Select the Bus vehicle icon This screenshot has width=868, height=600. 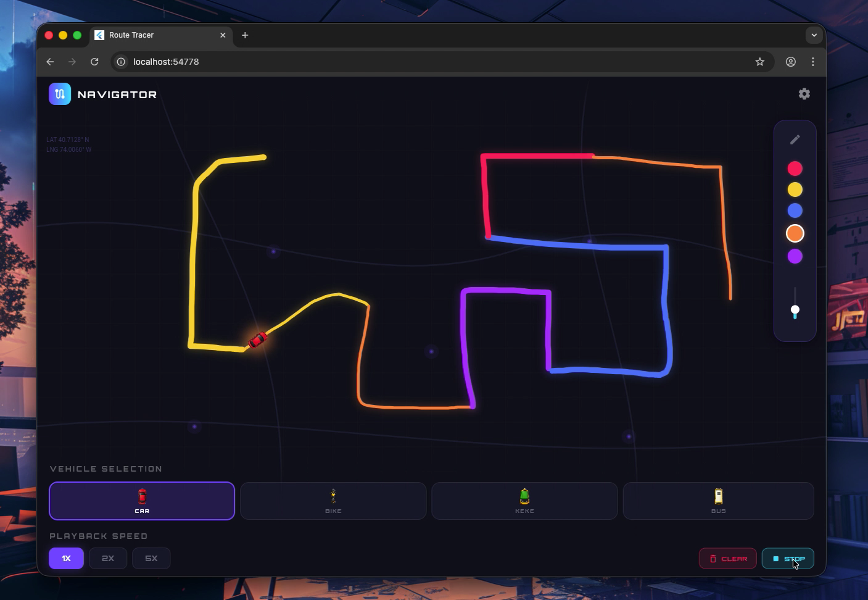(x=718, y=495)
